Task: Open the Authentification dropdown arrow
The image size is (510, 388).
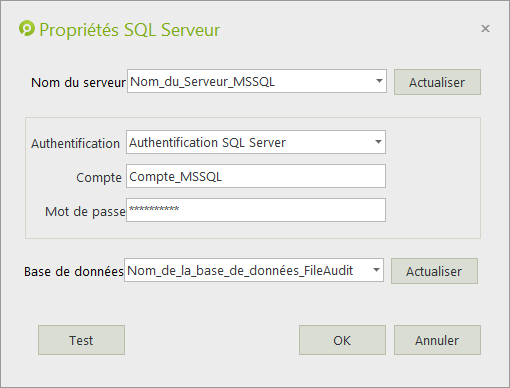Action: (x=378, y=142)
